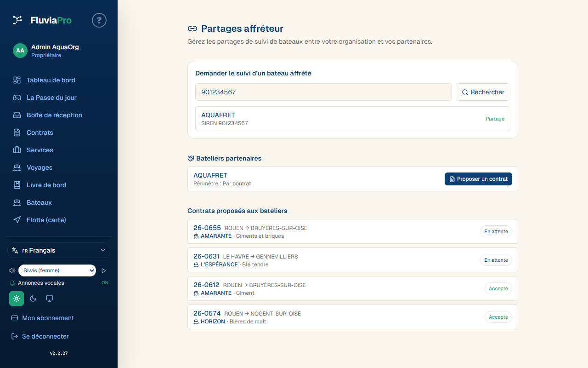
Task: Click the Contrats document icon
Action: (17, 132)
